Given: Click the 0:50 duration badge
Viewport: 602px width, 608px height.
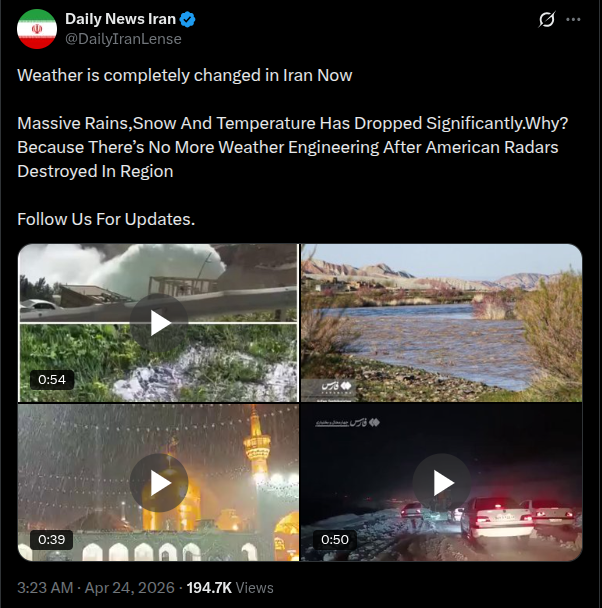Looking at the screenshot, I should [335, 539].
